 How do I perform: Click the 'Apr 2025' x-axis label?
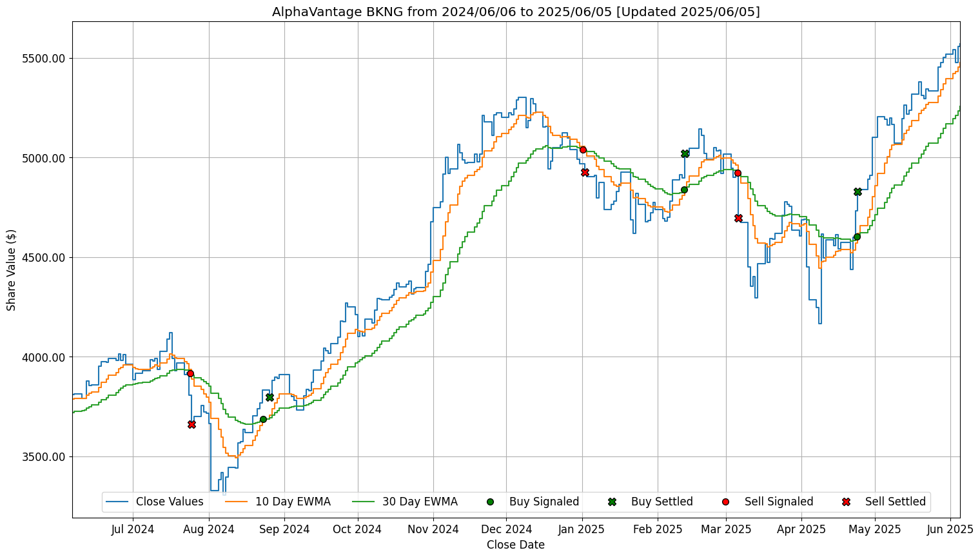tap(802, 529)
